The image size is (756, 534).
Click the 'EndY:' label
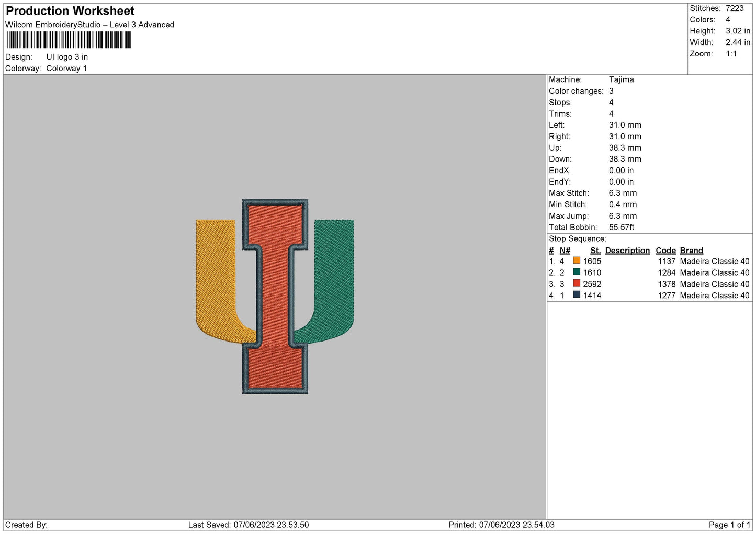click(x=559, y=182)
